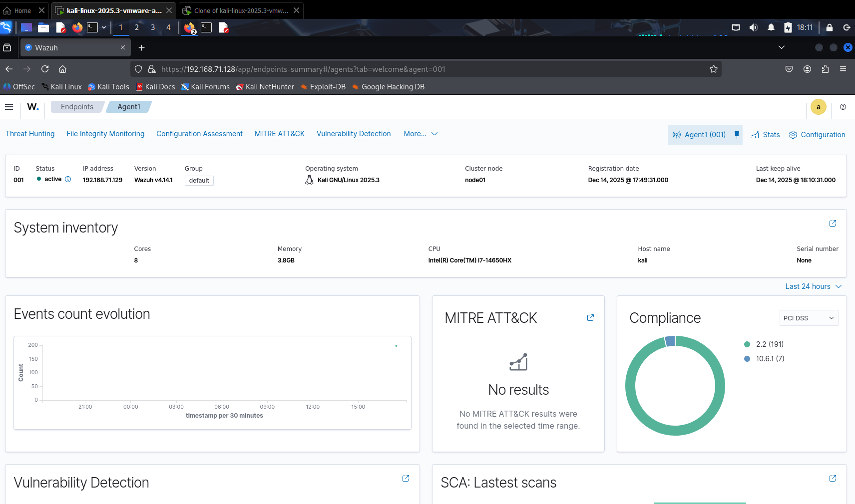
Task: Open SCA Lastest scans link icon
Action: pos(833,478)
